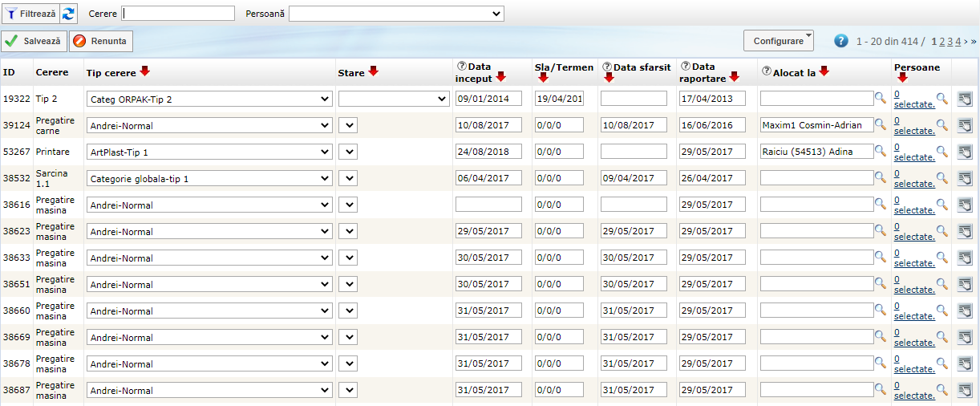This screenshot has height=406, width=980.
Task: Click red arrow next to Data raportare
Action: [x=734, y=78]
